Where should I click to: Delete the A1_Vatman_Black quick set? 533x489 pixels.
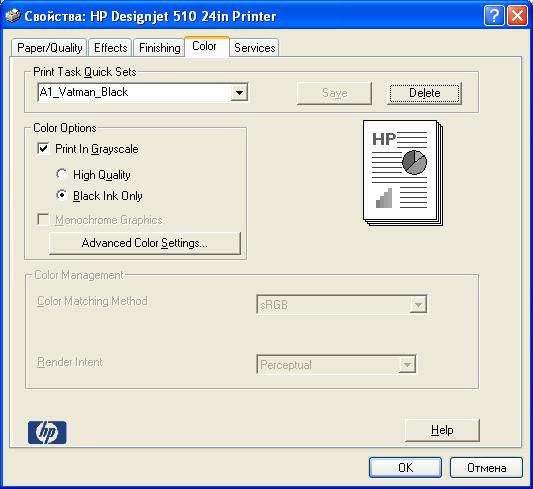point(424,93)
